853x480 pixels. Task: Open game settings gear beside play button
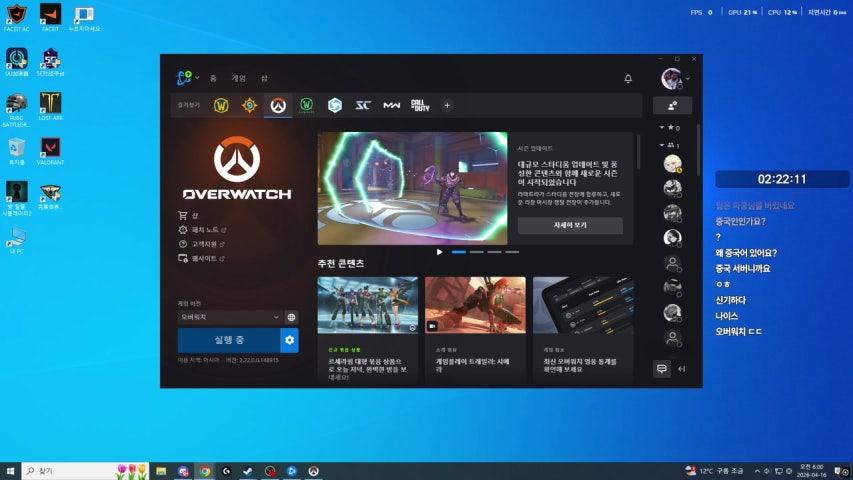pyautogui.click(x=289, y=340)
